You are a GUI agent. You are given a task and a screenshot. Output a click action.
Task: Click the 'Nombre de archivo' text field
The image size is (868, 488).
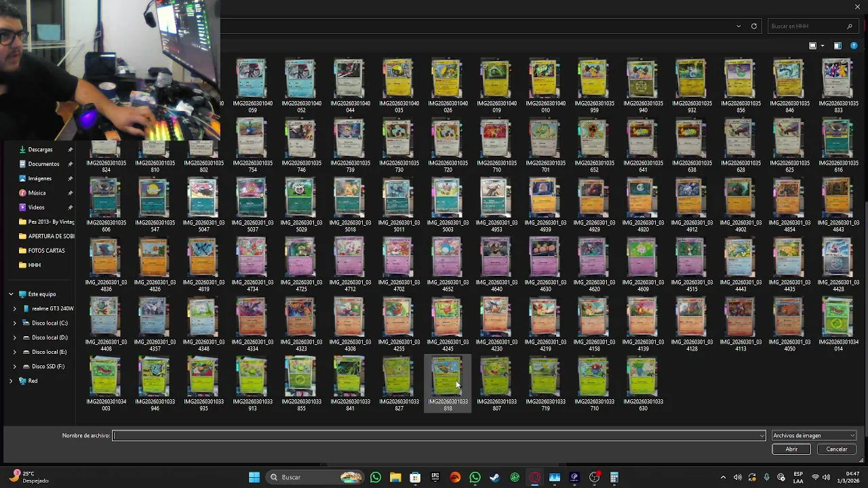coord(439,436)
